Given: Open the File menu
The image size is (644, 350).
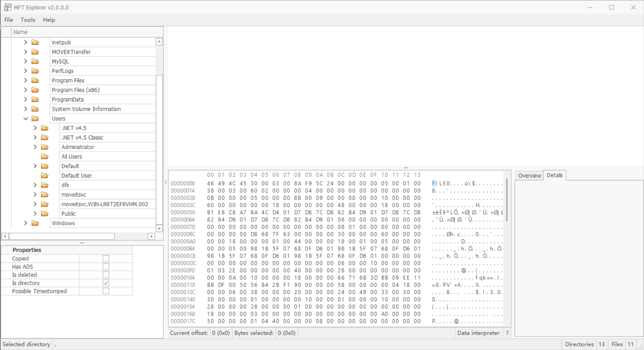Looking at the screenshot, I should point(8,20).
